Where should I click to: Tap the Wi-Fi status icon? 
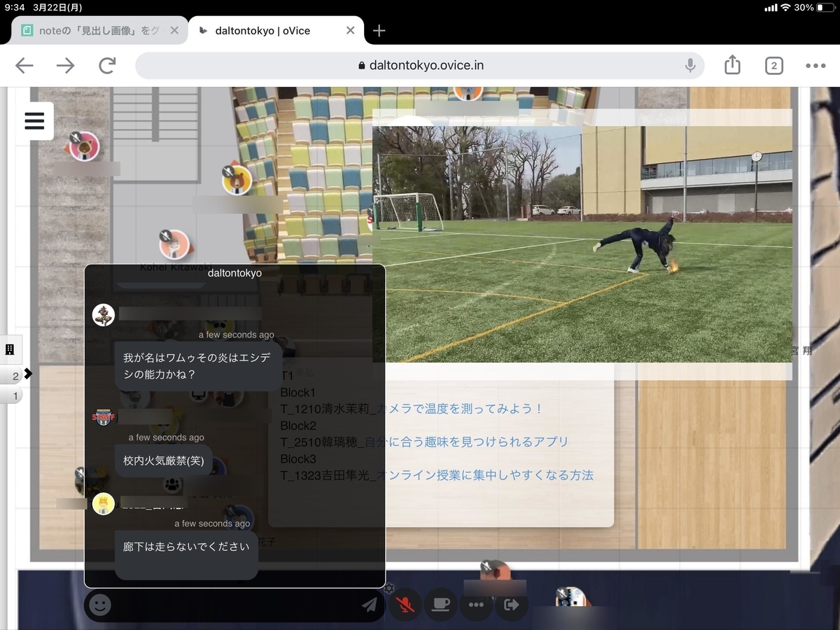tap(785, 8)
